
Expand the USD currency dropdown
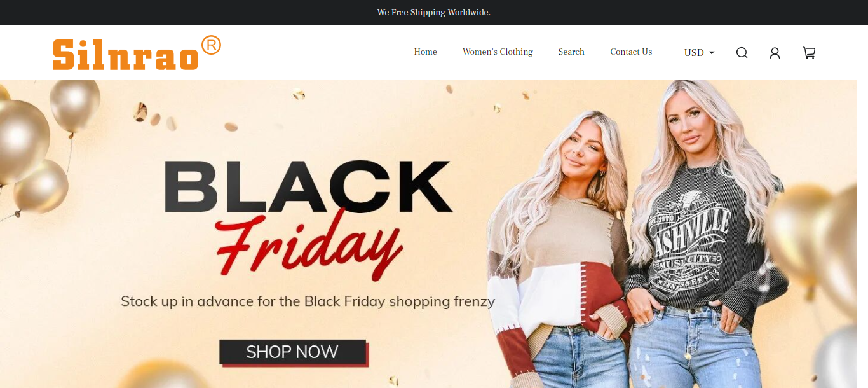[x=699, y=53]
